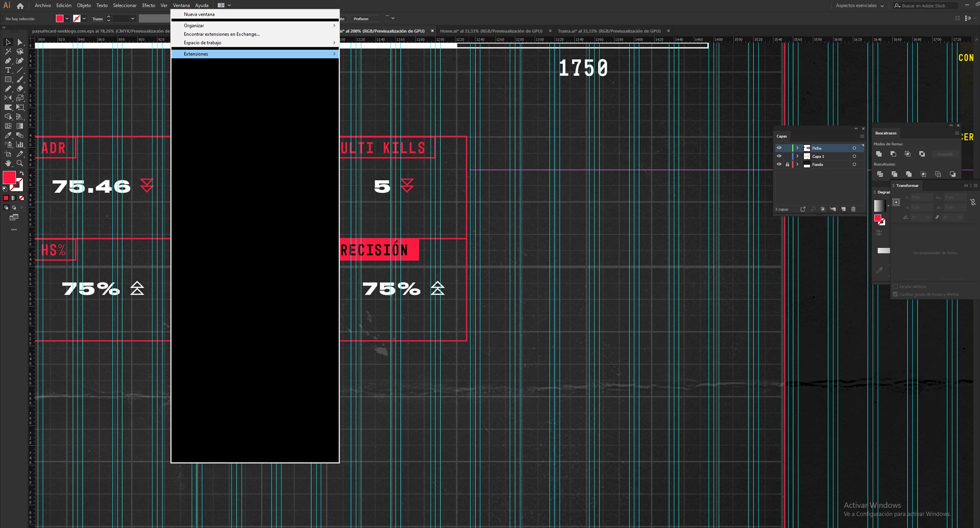Screen dimensions: 980x528
Task: Select the Type tool
Action: point(8,70)
